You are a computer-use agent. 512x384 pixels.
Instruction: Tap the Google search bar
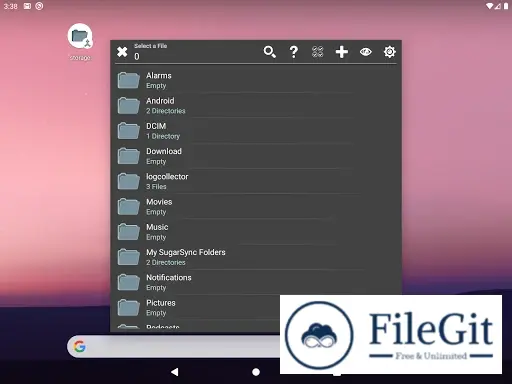pyautogui.click(x=173, y=347)
